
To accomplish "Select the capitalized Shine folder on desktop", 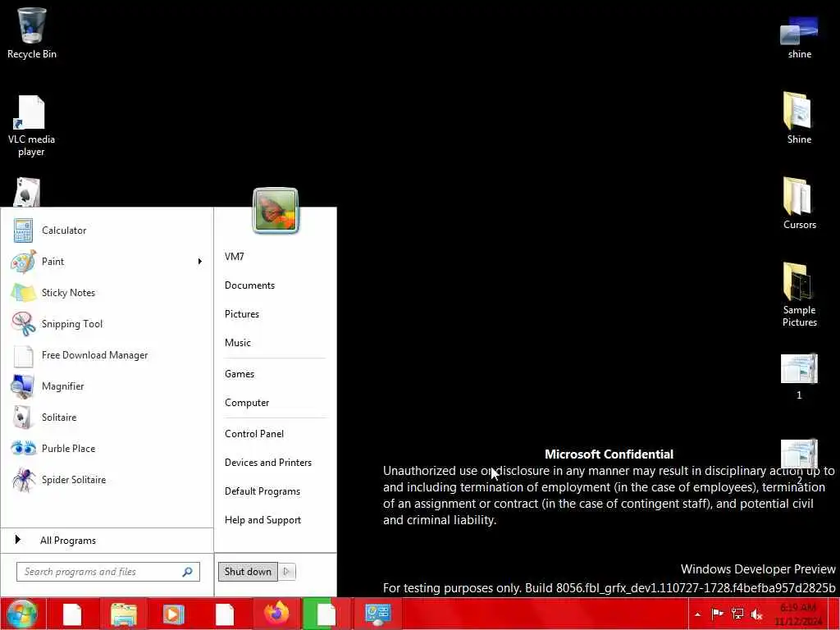I will pos(799,118).
